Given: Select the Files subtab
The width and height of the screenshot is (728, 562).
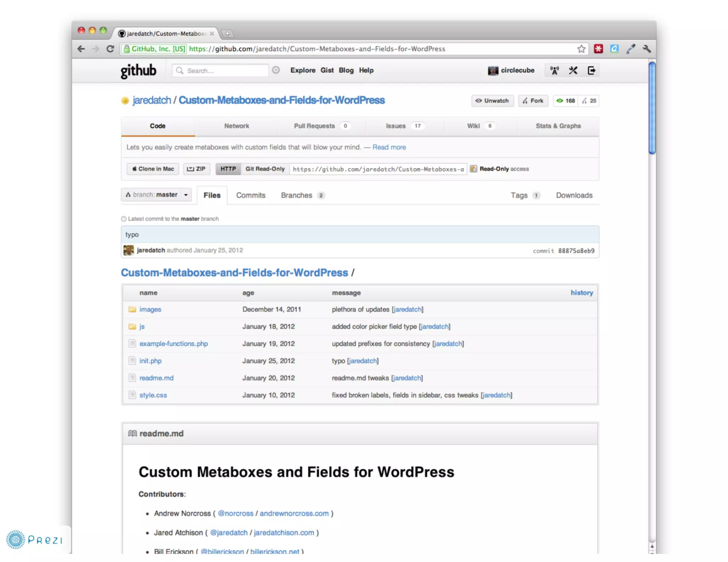Looking at the screenshot, I should pyautogui.click(x=212, y=195).
